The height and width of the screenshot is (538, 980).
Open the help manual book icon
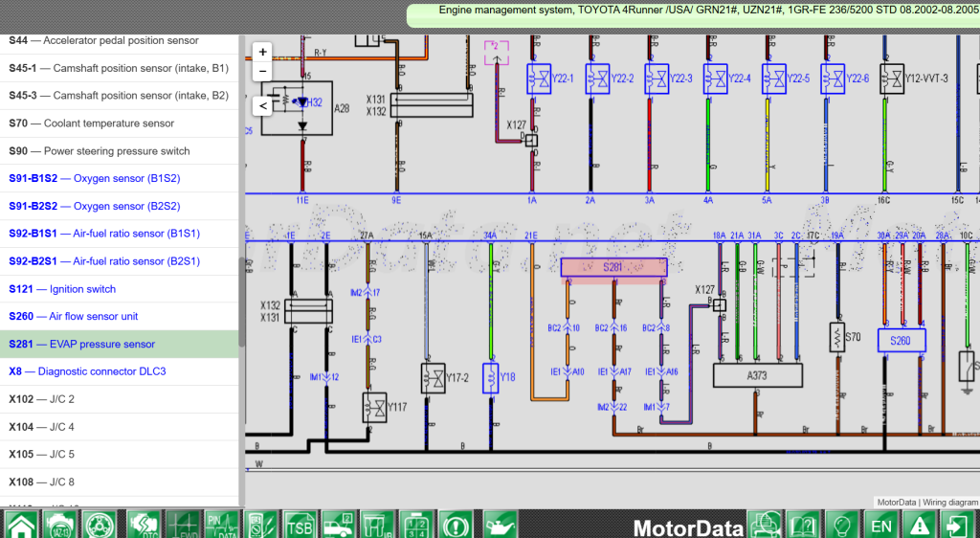click(803, 525)
